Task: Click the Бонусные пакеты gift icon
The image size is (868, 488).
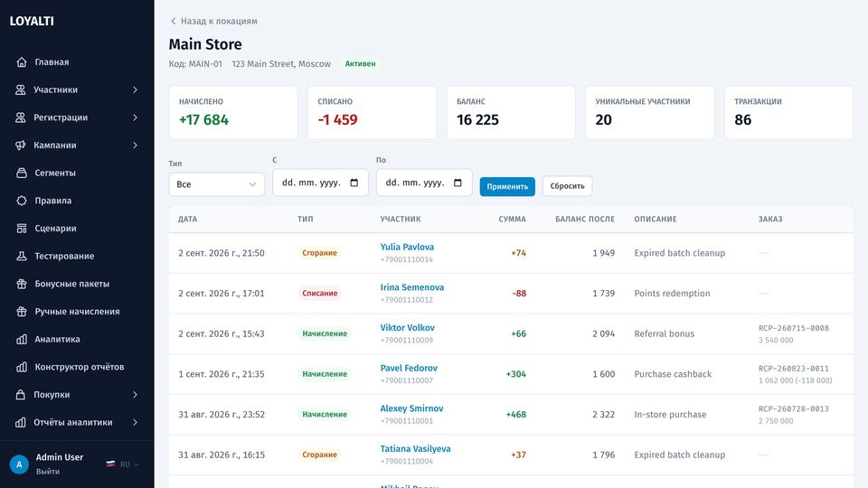Action: (22, 283)
